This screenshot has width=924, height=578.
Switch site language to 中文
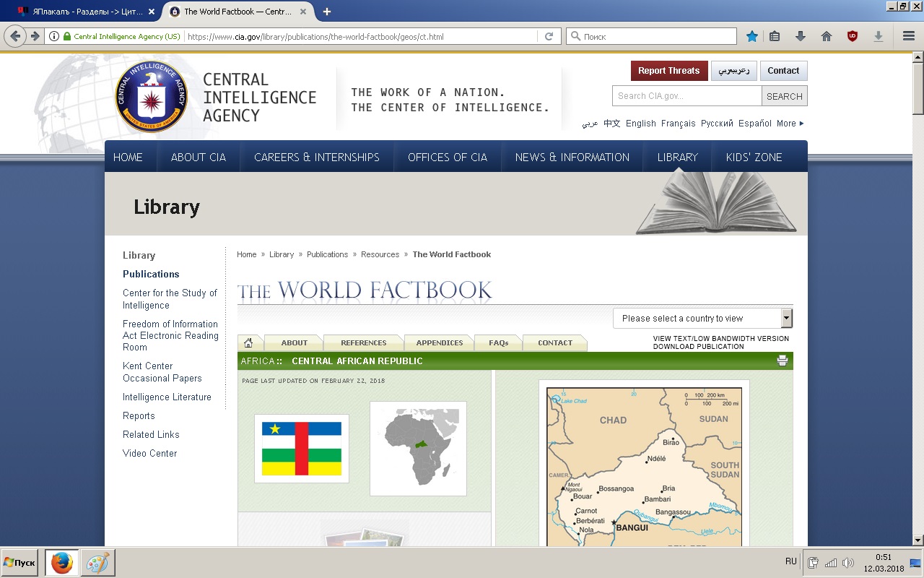point(612,124)
